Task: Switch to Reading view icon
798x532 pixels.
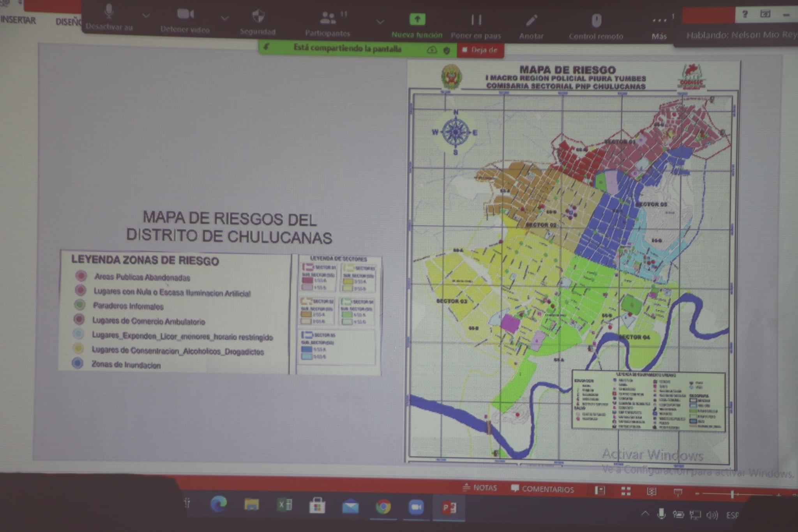Action: tap(651, 492)
